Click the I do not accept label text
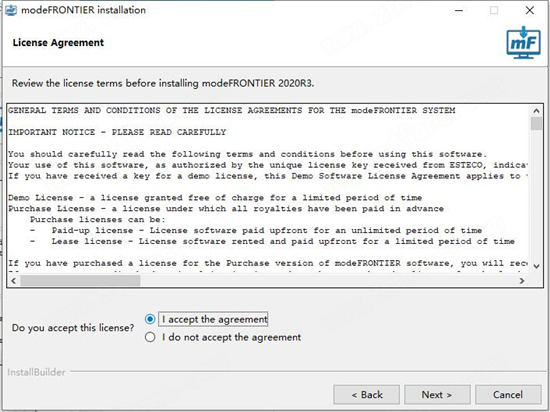The image size is (550, 412). click(231, 337)
